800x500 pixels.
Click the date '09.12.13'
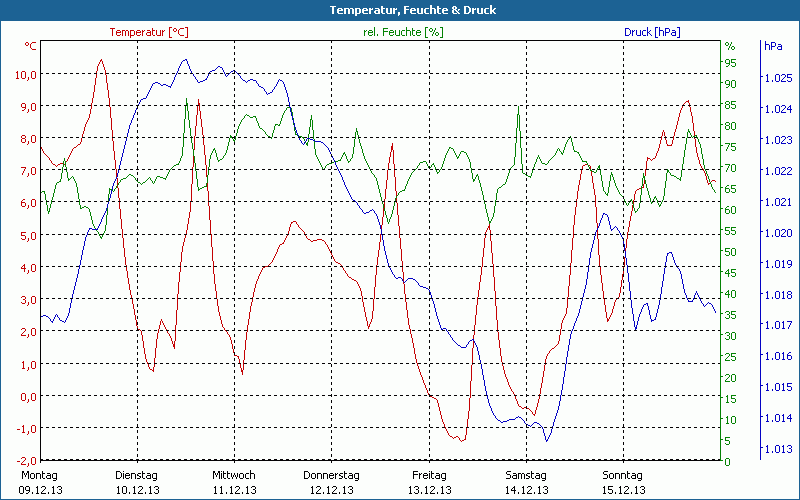click(x=41, y=490)
